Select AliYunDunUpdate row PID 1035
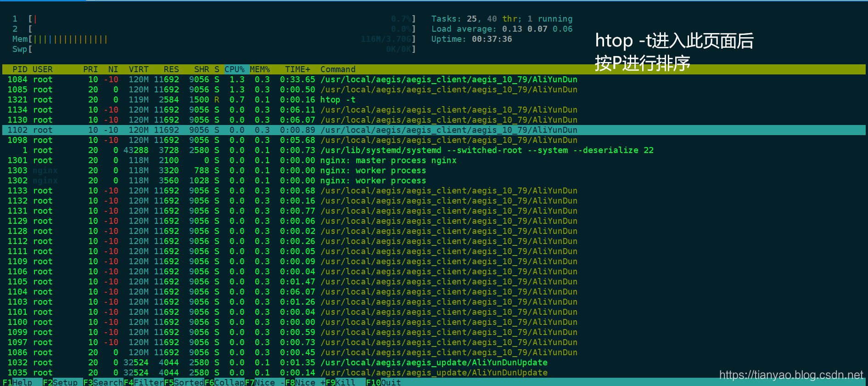The width and height of the screenshot is (868, 386). click(434, 373)
